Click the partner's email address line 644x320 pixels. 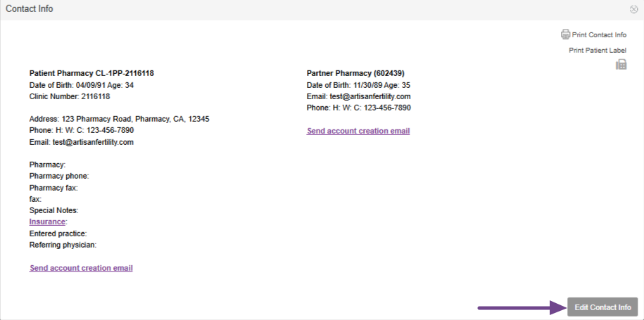point(358,96)
